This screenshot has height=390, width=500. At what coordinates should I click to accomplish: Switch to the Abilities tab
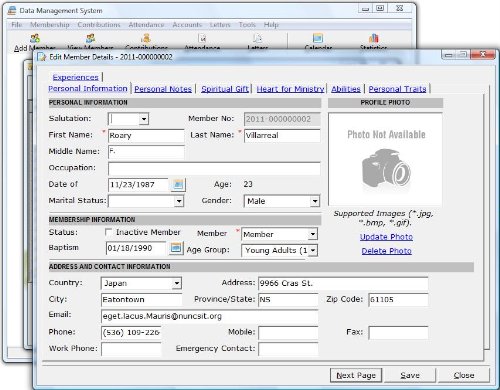click(x=346, y=89)
